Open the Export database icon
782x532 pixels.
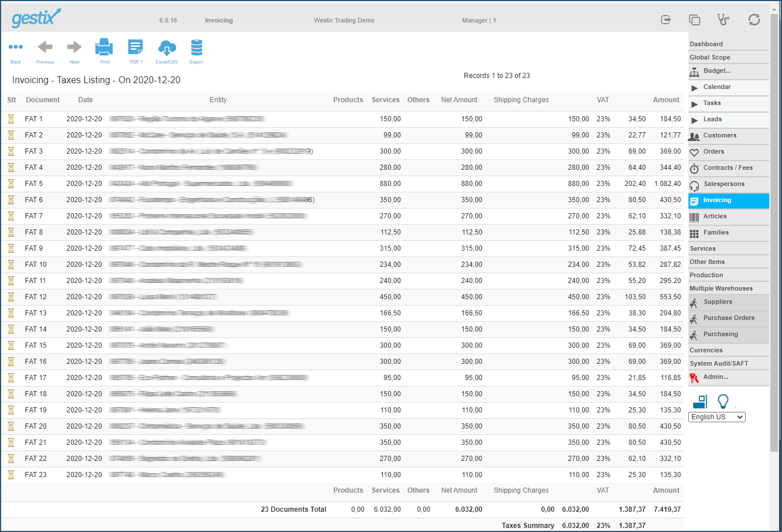[x=196, y=47]
